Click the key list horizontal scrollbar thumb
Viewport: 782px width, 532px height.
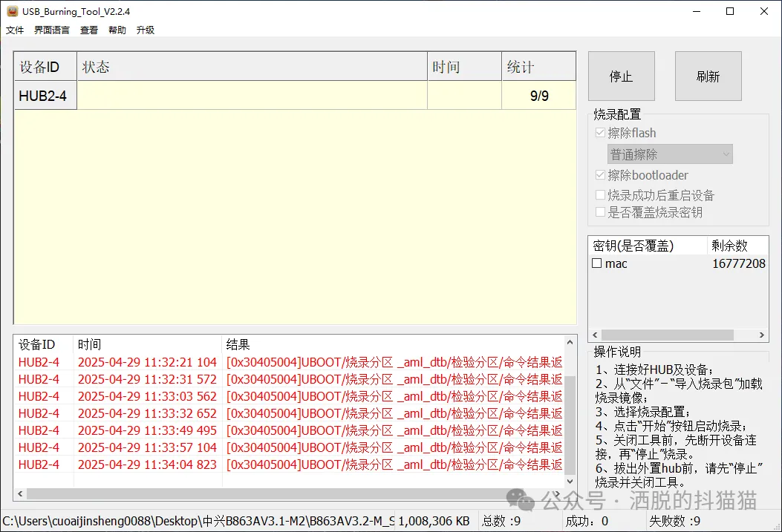tap(668, 335)
